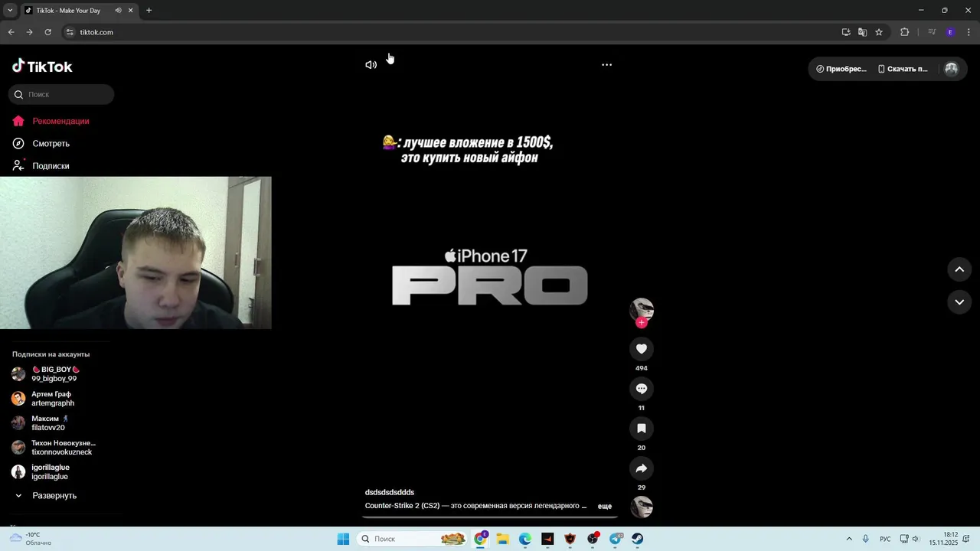Expand video description with еще
The image size is (980, 551).
[x=605, y=507]
